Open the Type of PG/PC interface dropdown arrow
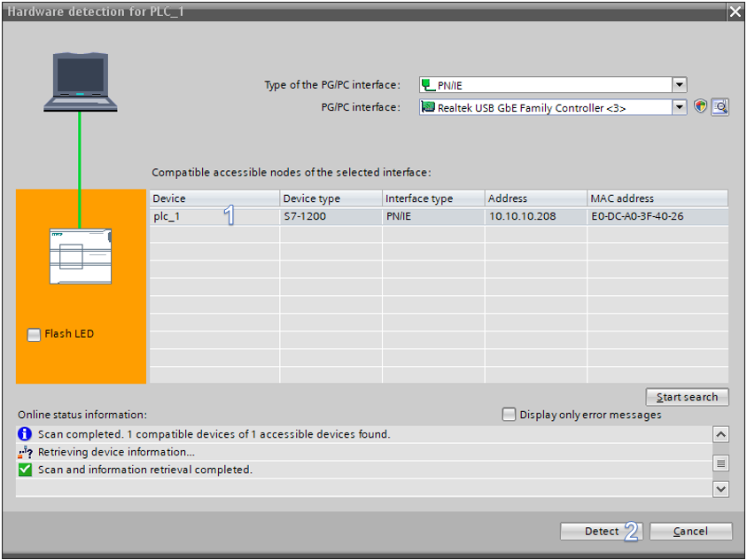This screenshot has height=560, width=747. [680, 85]
